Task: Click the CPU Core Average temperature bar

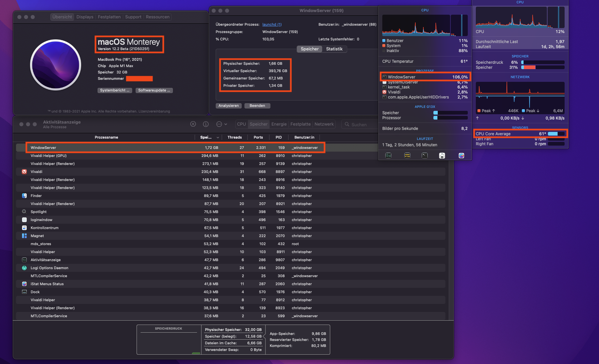Action: (x=556, y=134)
